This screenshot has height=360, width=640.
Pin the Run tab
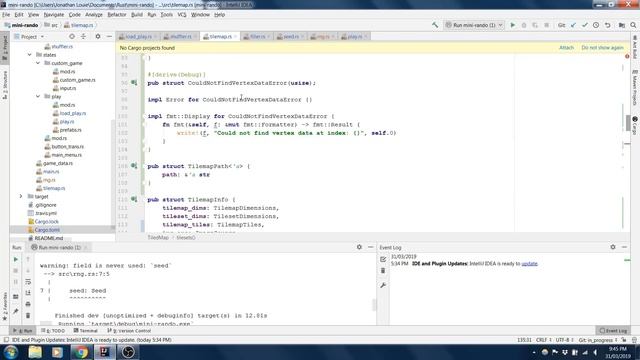coord(16,311)
